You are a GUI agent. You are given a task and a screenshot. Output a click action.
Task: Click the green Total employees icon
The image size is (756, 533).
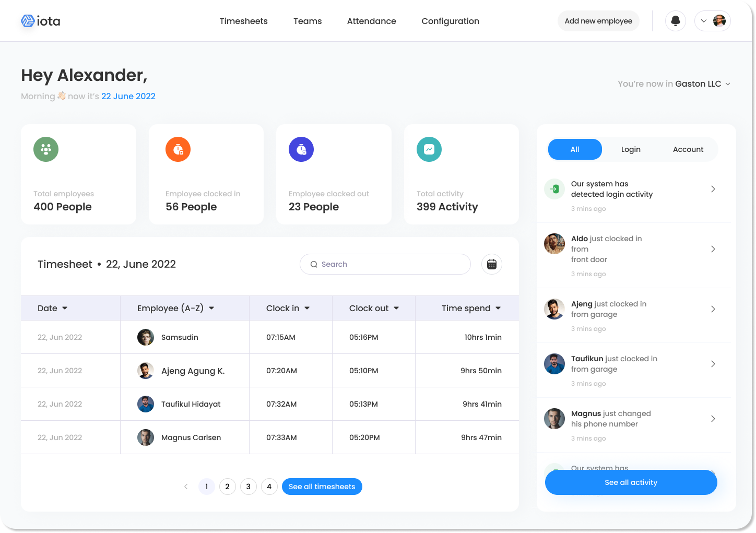click(46, 149)
